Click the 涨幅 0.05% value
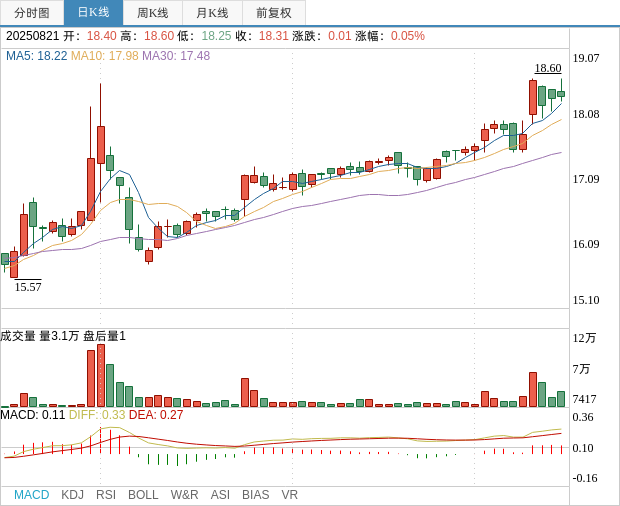 pyautogui.click(x=390, y=36)
